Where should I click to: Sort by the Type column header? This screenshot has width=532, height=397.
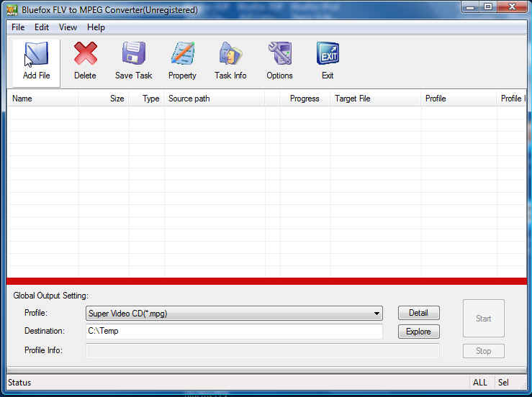(x=147, y=99)
